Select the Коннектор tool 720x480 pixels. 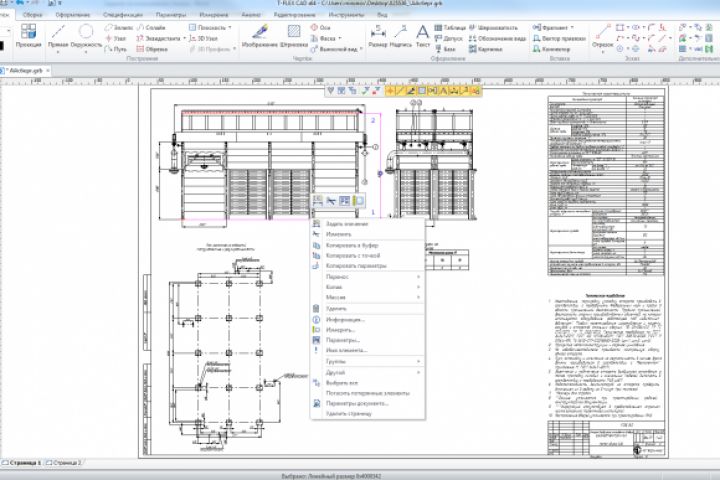tap(551, 49)
